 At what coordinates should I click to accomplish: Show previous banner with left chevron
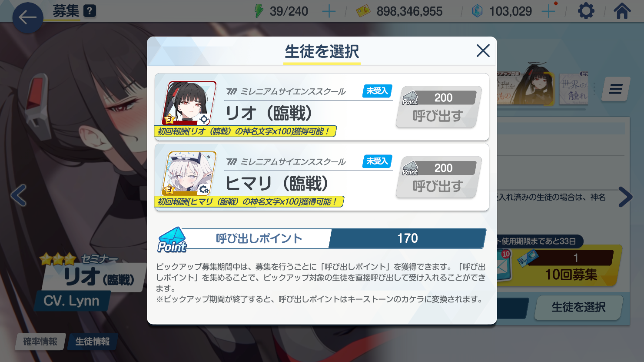[x=19, y=195]
